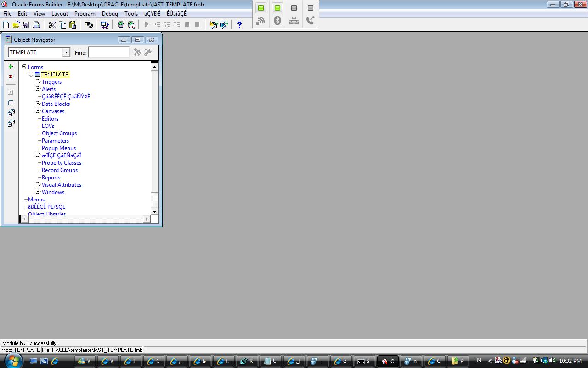Click the Find input field
The width and height of the screenshot is (588, 368).
109,52
